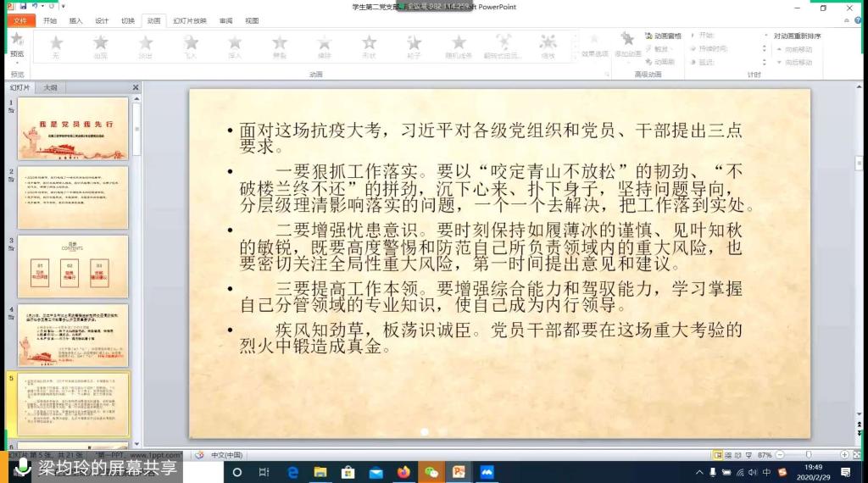
Task: Open WeChat from the Windows taskbar
Action: point(431,472)
